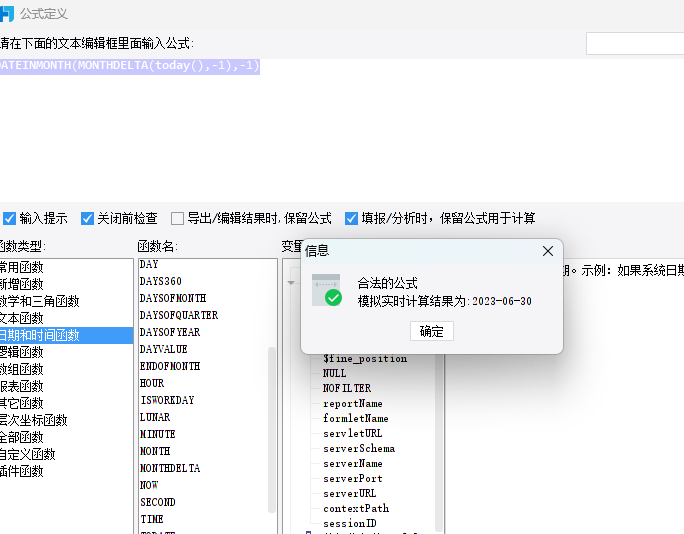The width and height of the screenshot is (684, 534).
Task: Click the 确定 button in the info dialog
Action: pyautogui.click(x=431, y=331)
